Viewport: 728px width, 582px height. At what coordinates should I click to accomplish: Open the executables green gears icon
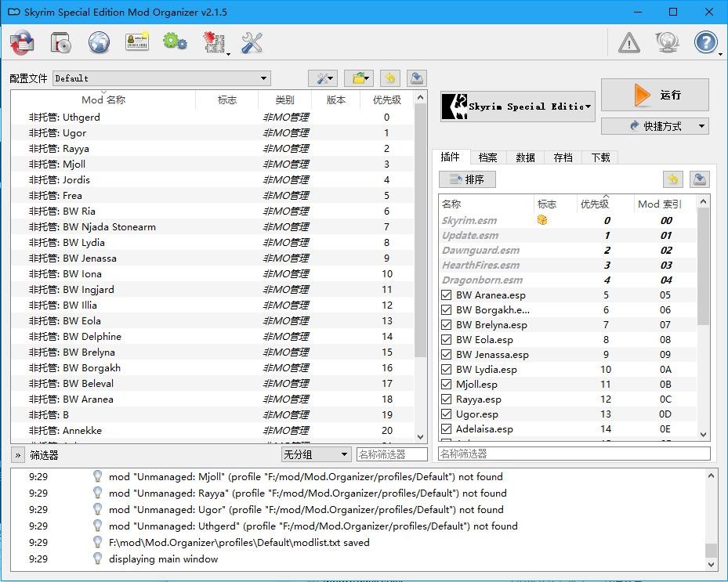pos(175,42)
